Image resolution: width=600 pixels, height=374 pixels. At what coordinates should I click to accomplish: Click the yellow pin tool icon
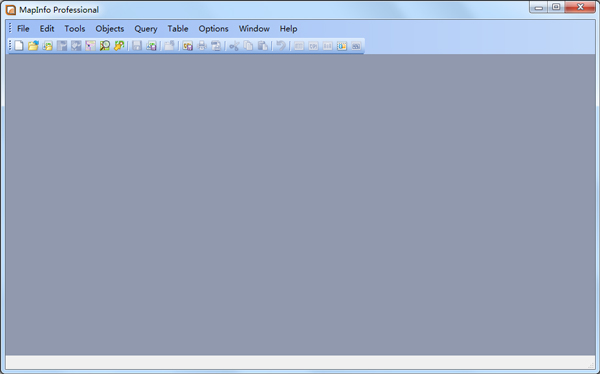pos(119,46)
